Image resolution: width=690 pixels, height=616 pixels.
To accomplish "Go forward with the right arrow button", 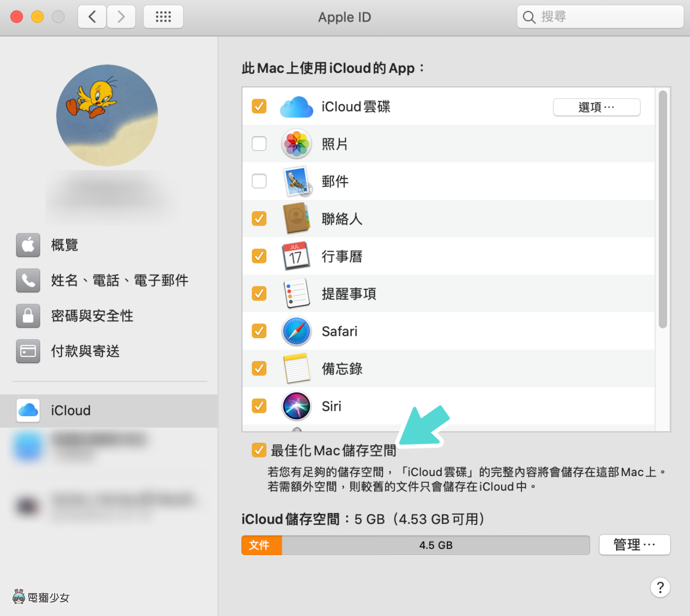I will coord(121,17).
